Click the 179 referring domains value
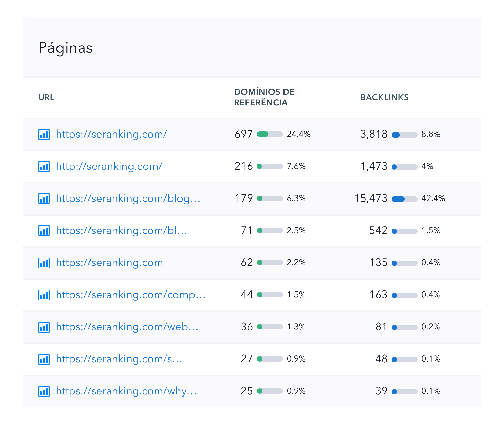Screen dimensions: 504x425 coord(244,198)
